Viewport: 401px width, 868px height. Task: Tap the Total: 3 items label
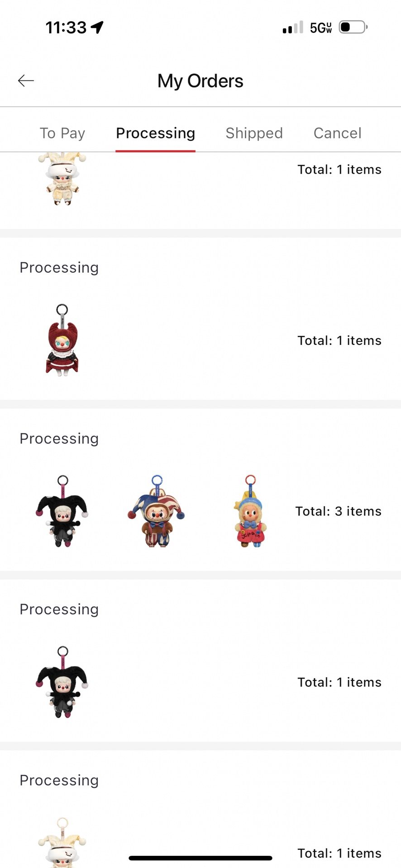[338, 511]
